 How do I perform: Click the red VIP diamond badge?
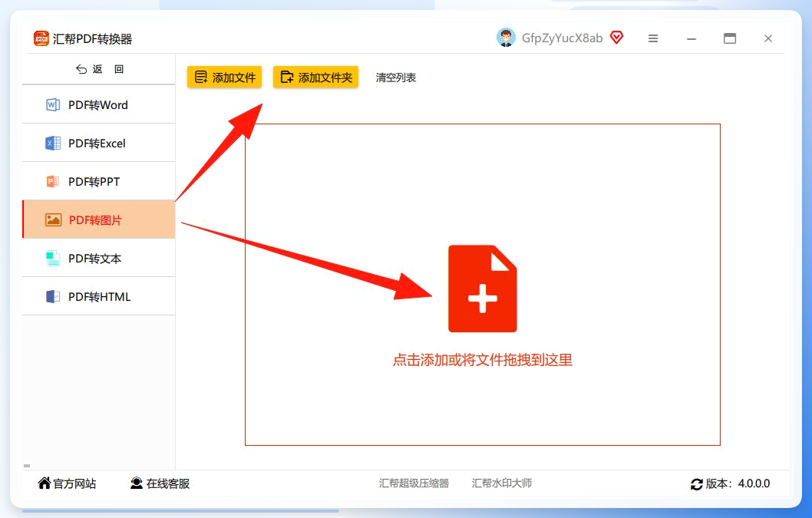point(616,38)
